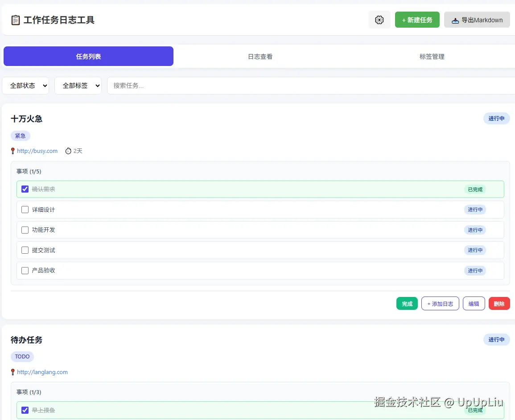Click the 进行中 badge on 详细设计 row

pos(475,210)
